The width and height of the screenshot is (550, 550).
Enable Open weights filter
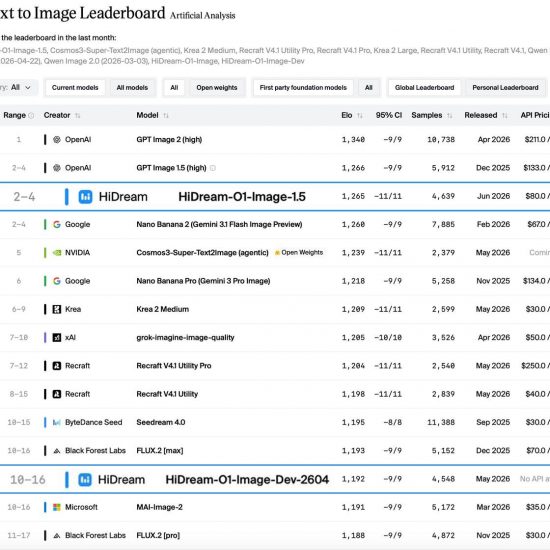pyautogui.click(x=217, y=88)
